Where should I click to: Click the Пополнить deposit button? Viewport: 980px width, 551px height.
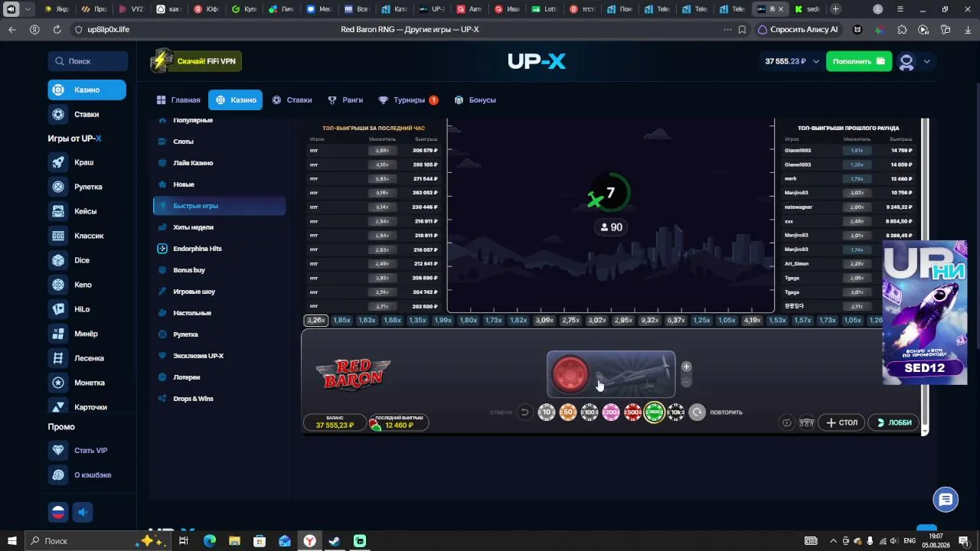click(859, 61)
